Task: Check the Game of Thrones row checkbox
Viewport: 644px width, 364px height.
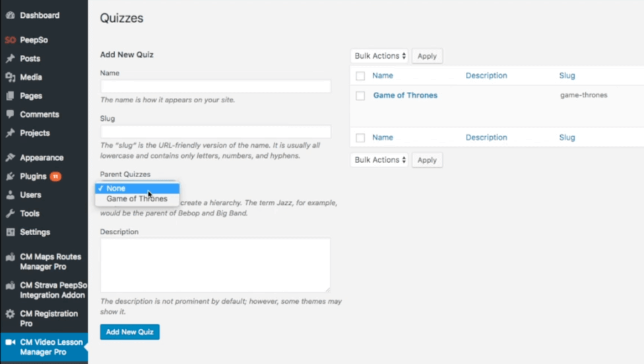Action: point(360,96)
